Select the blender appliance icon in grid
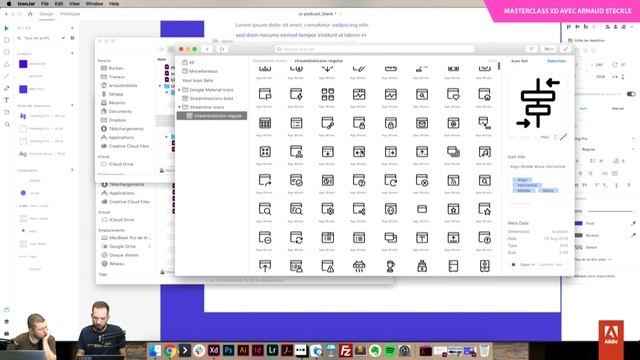The height and width of the screenshot is (360, 640). pos(390,266)
